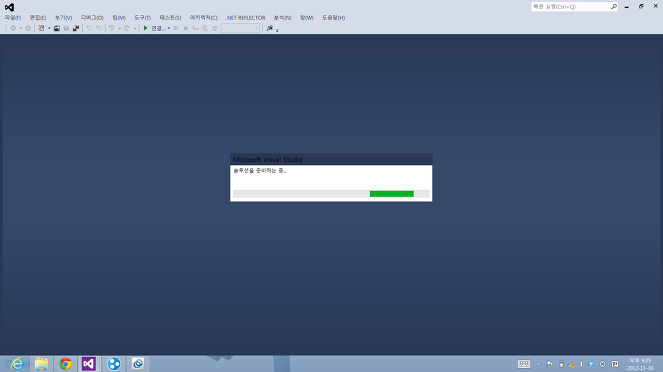663x372 pixels.
Task: Open the 팀(M) menu
Action: (119, 18)
